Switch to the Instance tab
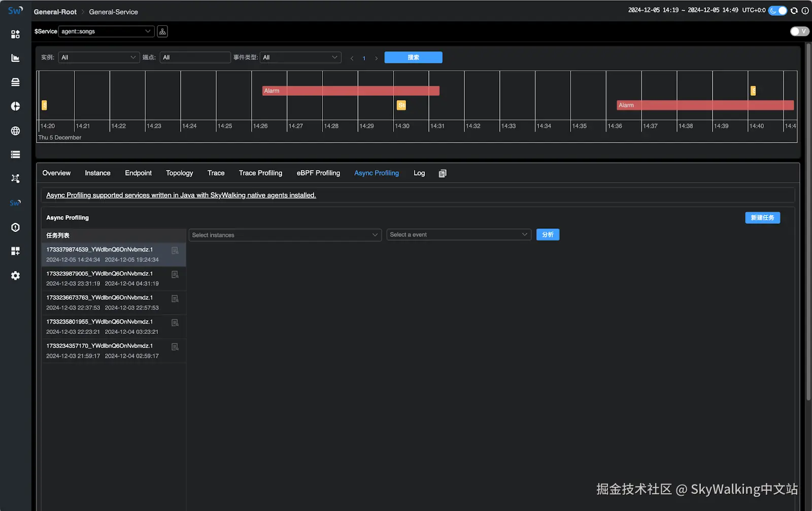This screenshot has height=511, width=812. pyautogui.click(x=97, y=173)
